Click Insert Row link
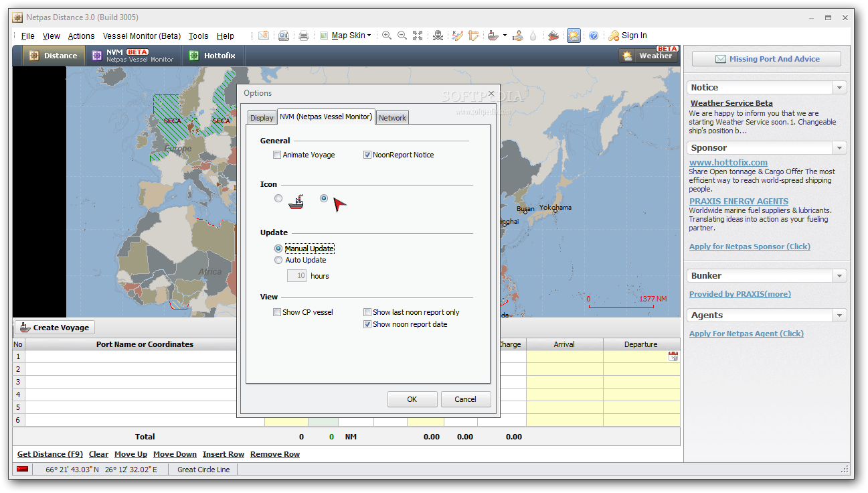This screenshot has width=868, height=493. pos(224,454)
